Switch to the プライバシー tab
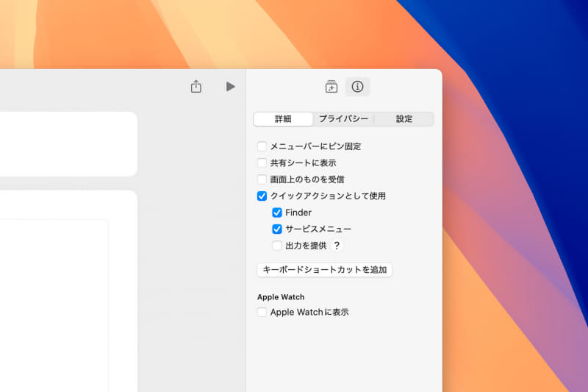Image resolution: width=588 pixels, height=392 pixels. pyautogui.click(x=343, y=119)
